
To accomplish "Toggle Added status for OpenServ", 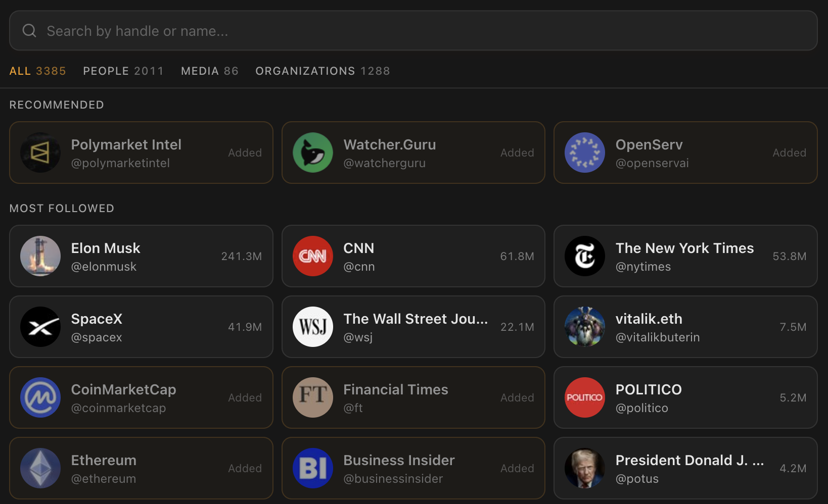I will click(790, 153).
